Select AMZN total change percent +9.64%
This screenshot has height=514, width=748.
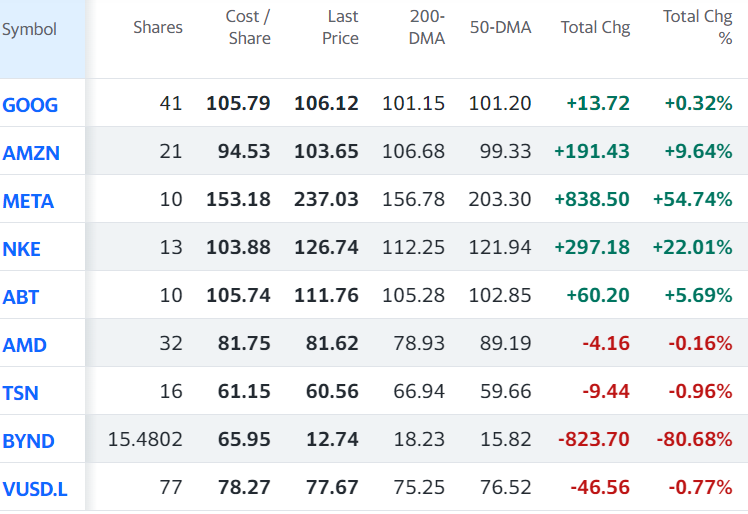click(x=698, y=152)
